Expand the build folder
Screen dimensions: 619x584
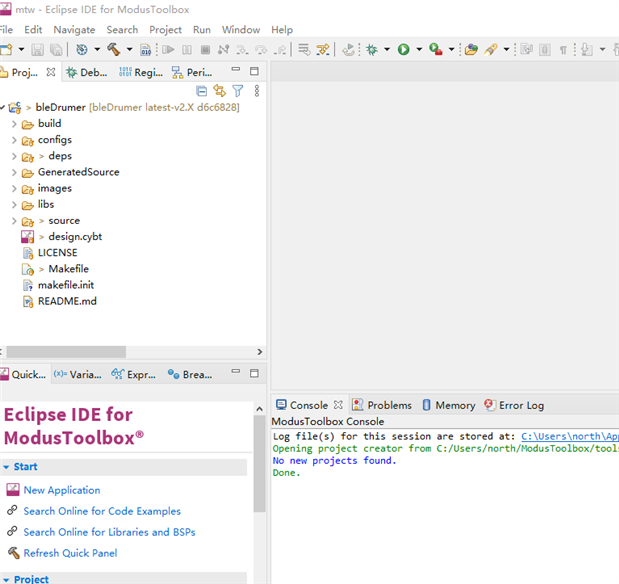point(14,124)
